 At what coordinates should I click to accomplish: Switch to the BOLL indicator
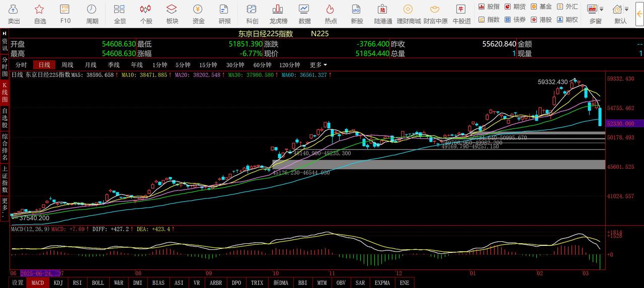pyautogui.click(x=98, y=282)
